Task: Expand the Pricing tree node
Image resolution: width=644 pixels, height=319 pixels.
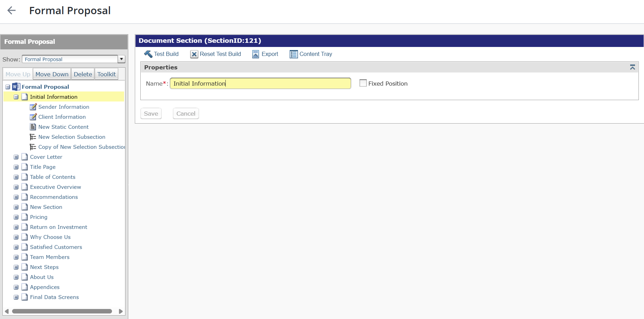Action: coord(16,217)
